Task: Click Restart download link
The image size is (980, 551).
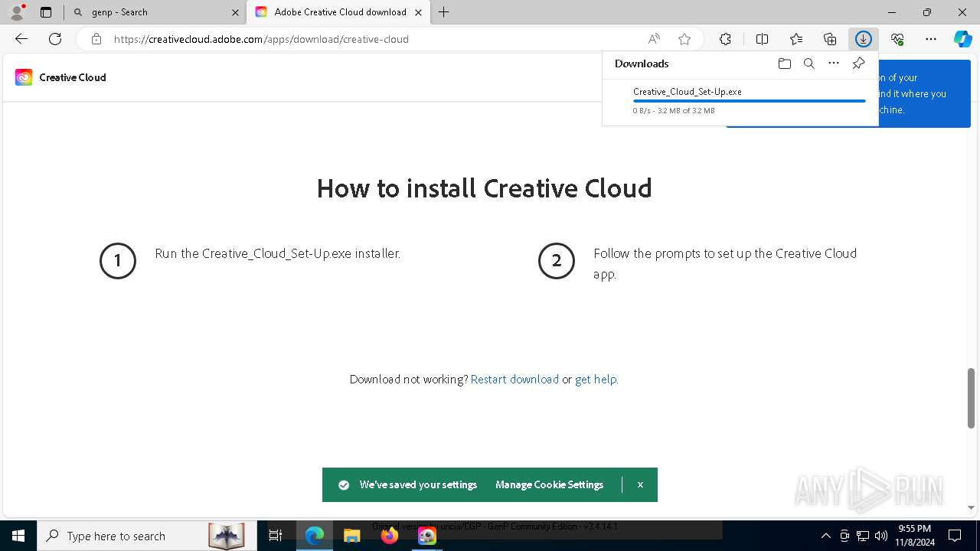Action: tap(514, 380)
